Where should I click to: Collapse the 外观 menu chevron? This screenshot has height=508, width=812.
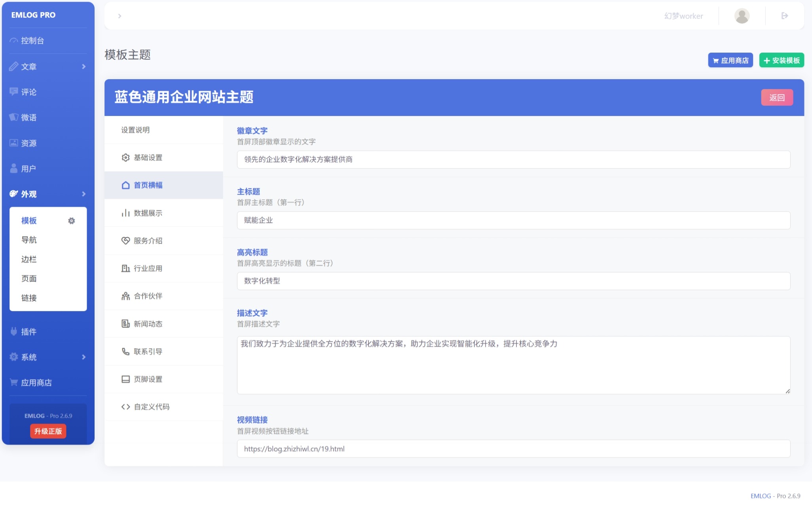pyautogui.click(x=83, y=194)
